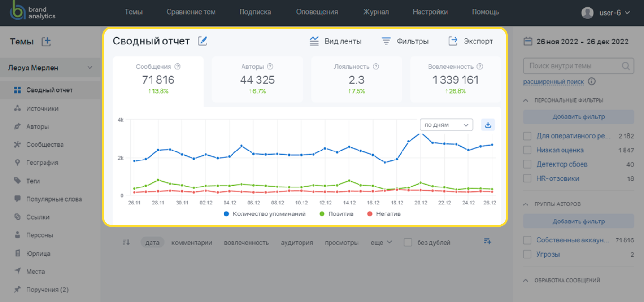The width and height of the screenshot is (644, 302).
Task: Click the search magnifier icon in theme search
Action: click(626, 66)
